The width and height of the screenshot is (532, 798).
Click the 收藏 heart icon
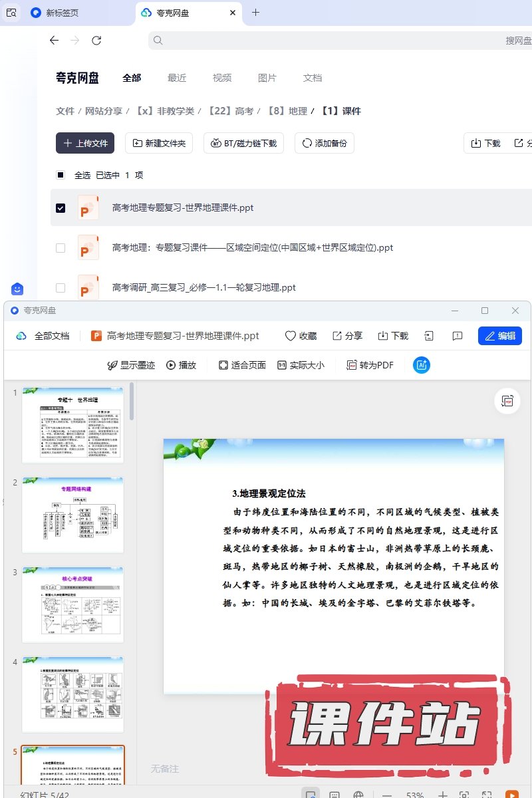pyautogui.click(x=301, y=336)
